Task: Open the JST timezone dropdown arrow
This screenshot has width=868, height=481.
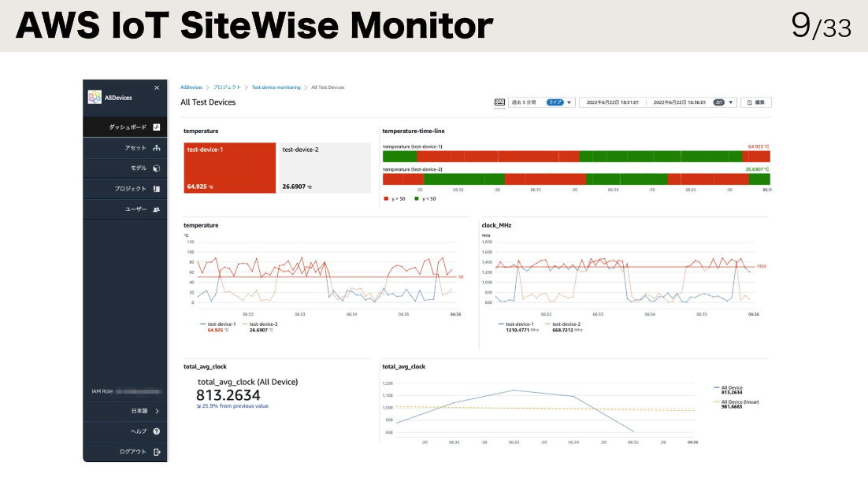Action: coord(732,102)
